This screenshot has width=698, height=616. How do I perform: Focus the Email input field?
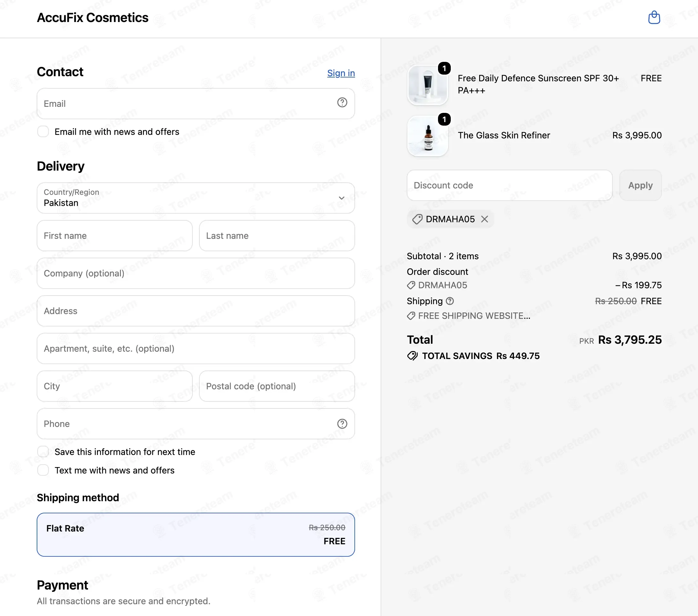[x=196, y=104]
